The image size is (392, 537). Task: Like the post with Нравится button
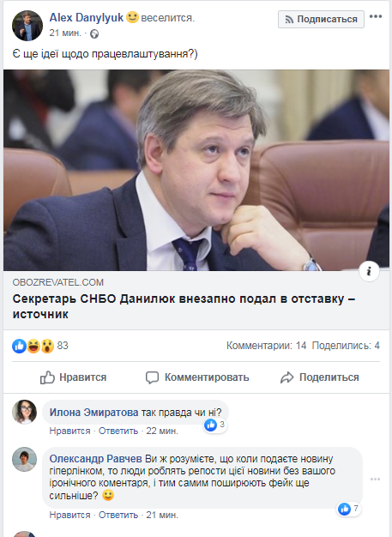click(73, 377)
